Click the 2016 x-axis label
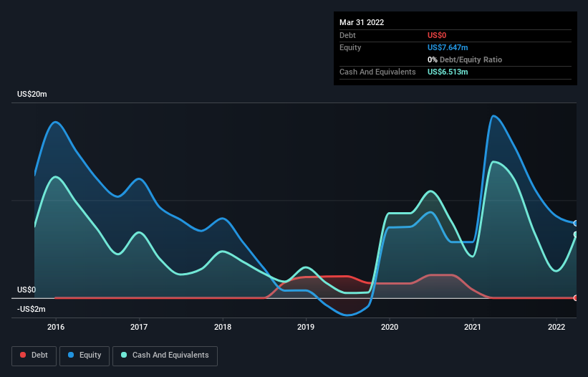The image size is (588, 377). pos(56,327)
